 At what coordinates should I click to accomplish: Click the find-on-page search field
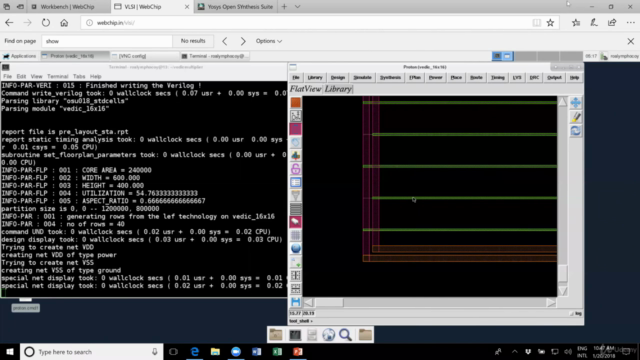coord(107,41)
